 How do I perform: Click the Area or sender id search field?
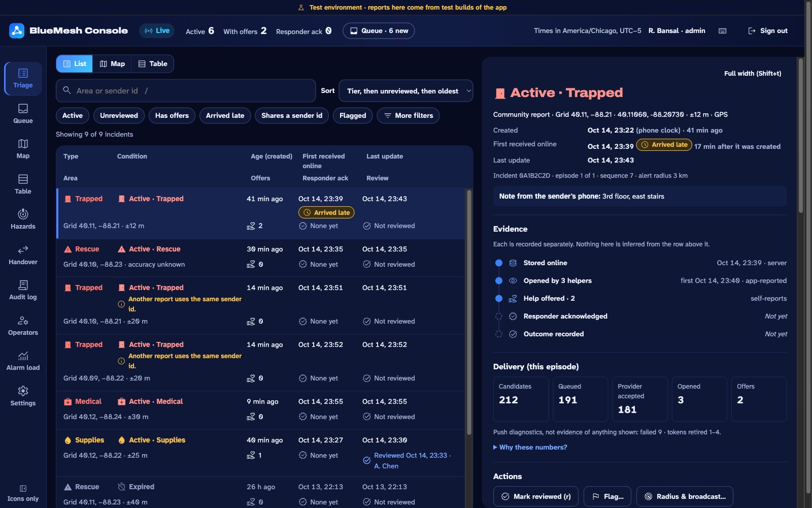pos(186,91)
